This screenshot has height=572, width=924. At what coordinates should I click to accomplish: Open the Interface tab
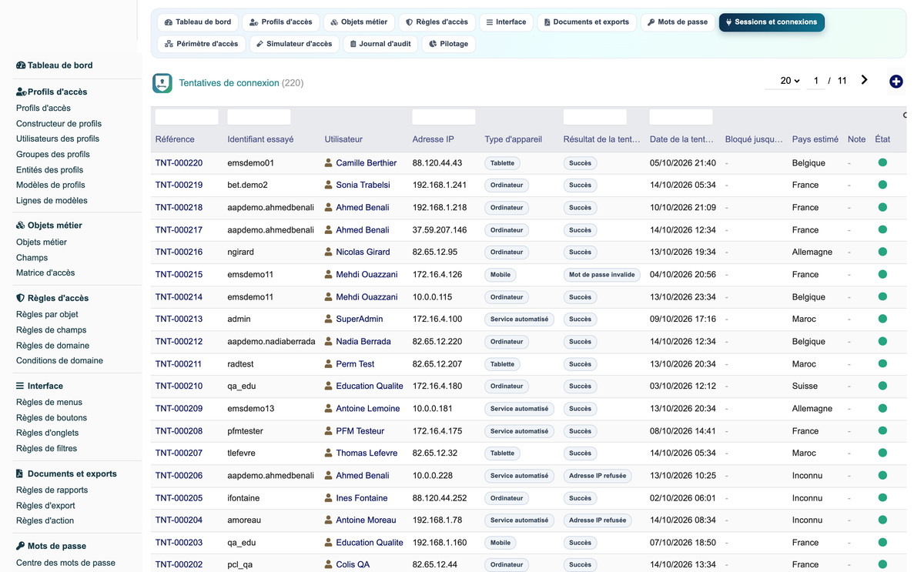[506, 22]
